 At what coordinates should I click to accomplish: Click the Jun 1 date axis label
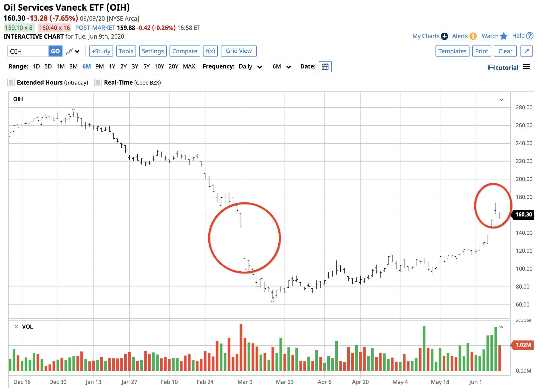(x=476, y=382)
